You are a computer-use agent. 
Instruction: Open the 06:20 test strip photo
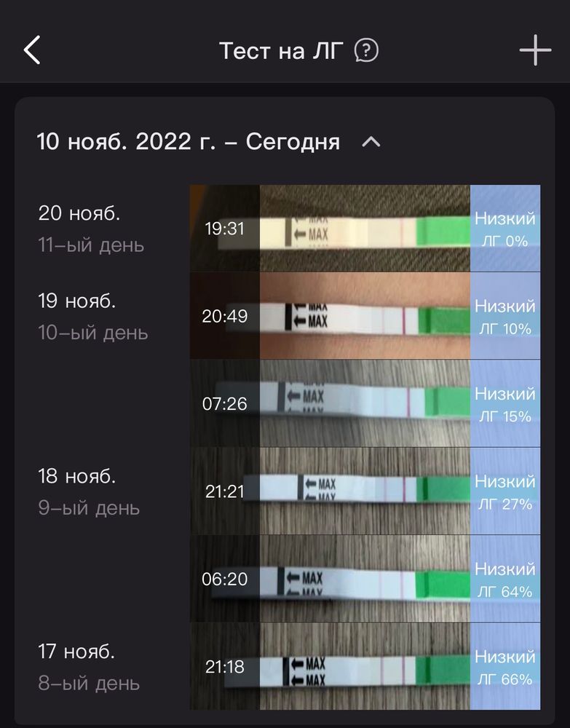coord(364,579)
